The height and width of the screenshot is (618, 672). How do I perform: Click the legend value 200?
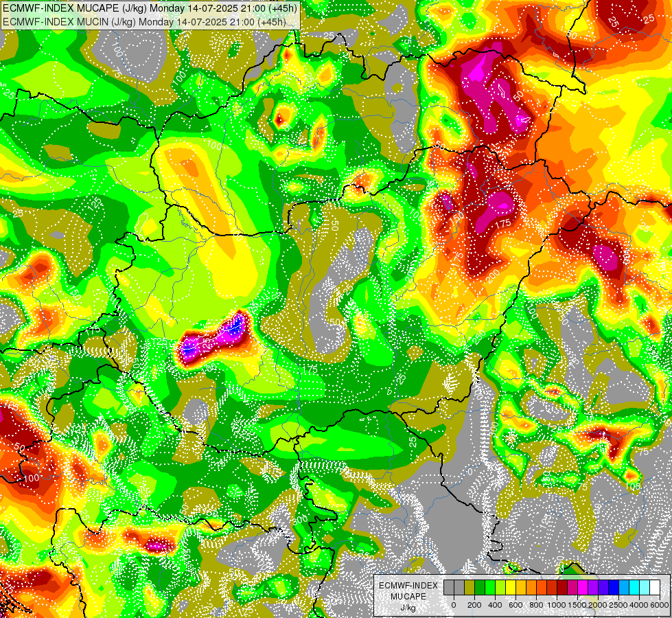tap(474, 605)
